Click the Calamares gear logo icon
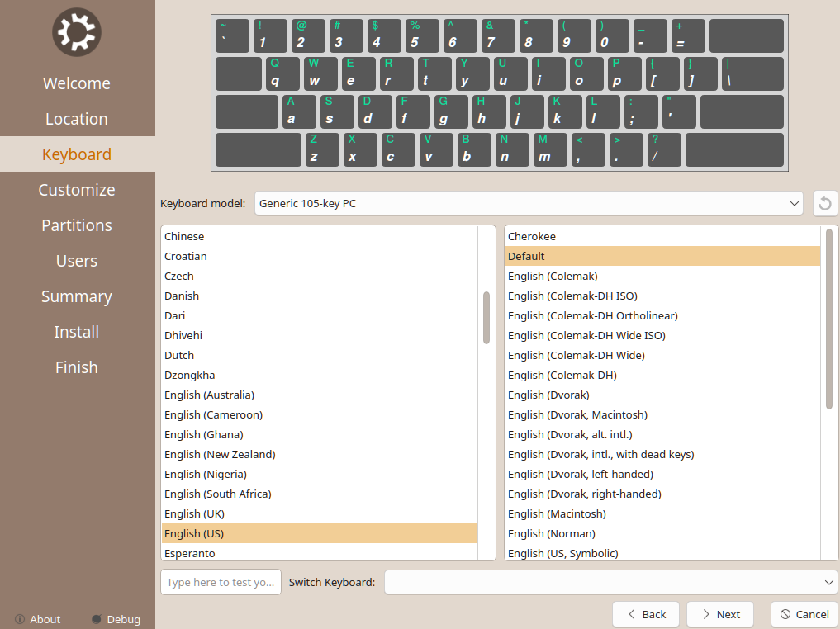Image resolution: width=840 pixels, height=629 pixels. (x=77, y=32)
